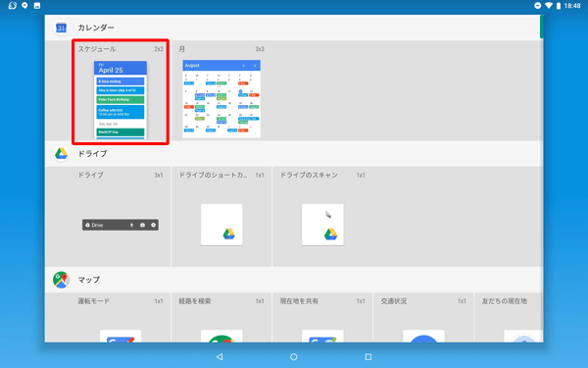Tap the ドライブのスキャン label text

(309, 175)
